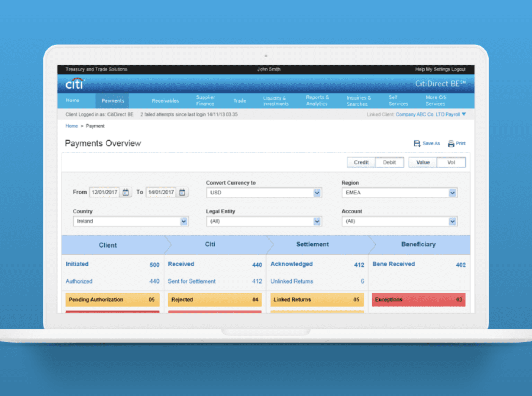Go to the Home nav tab

73,100
